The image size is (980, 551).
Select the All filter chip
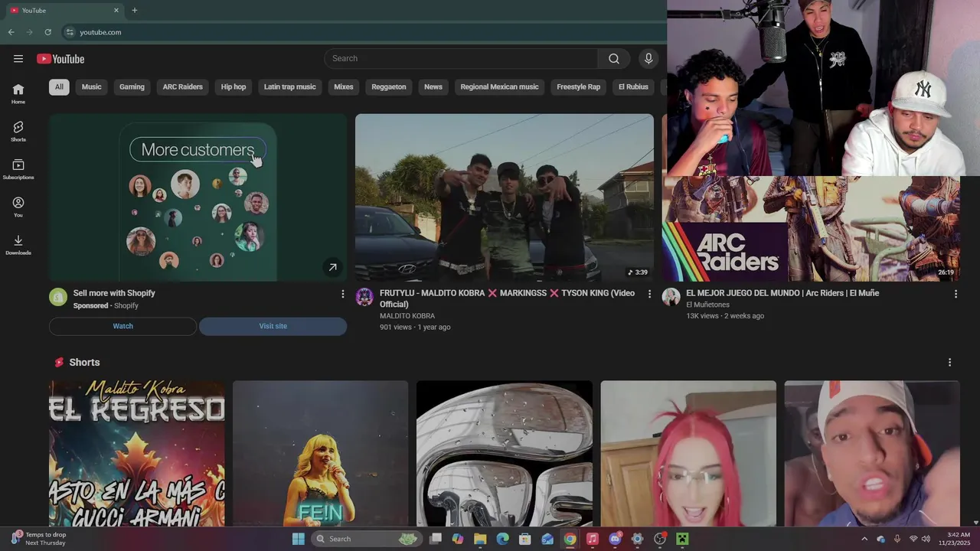(59, 86)
